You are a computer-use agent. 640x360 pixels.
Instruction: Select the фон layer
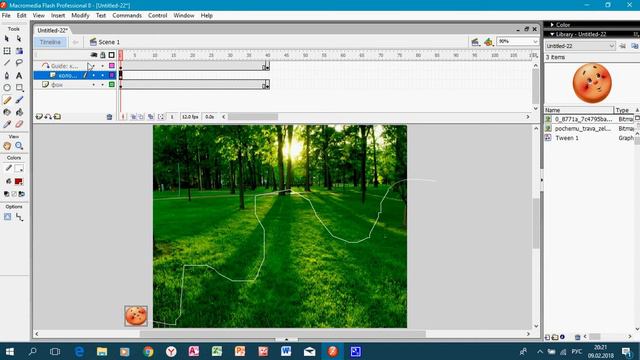click(57, 85)
